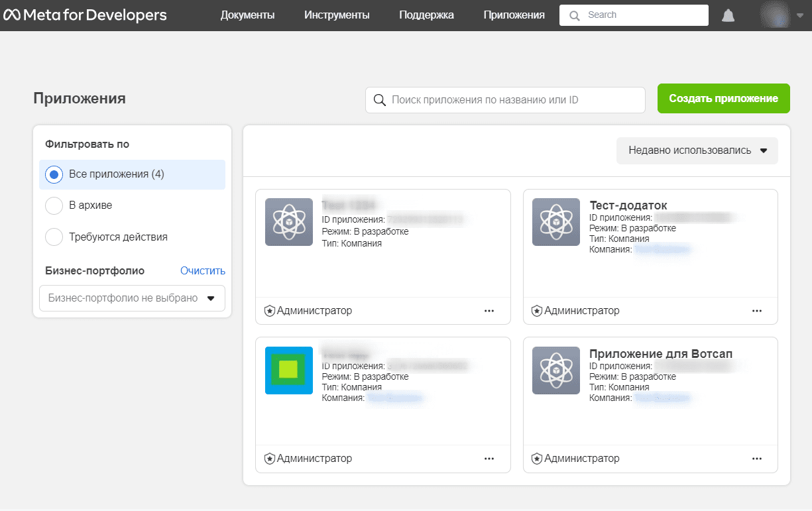Open company link on Приложение для Вотсап card
812x511 pixels.
662,398
